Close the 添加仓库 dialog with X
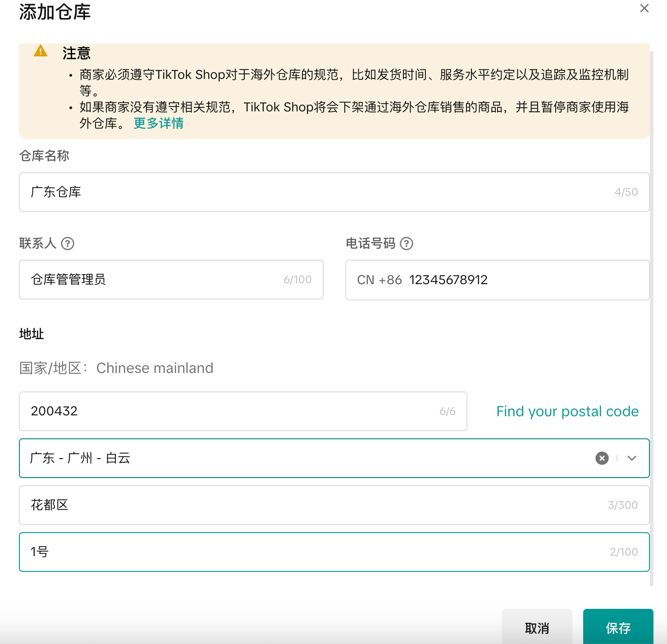This screenshot has width=667, height=644. coord(644,8)
